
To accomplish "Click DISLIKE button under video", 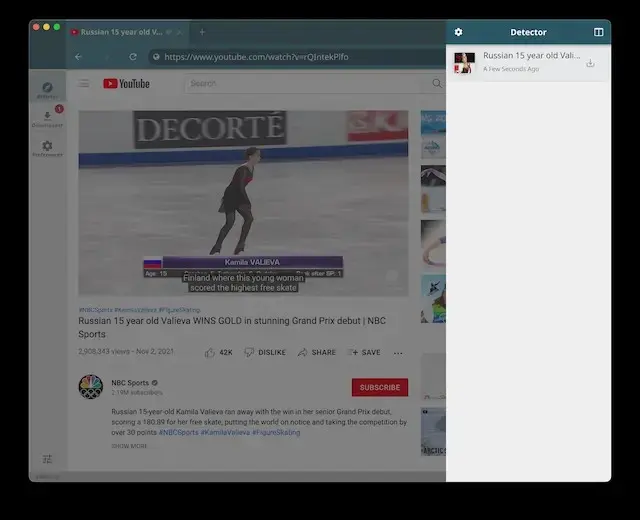I will coord(265,352).
